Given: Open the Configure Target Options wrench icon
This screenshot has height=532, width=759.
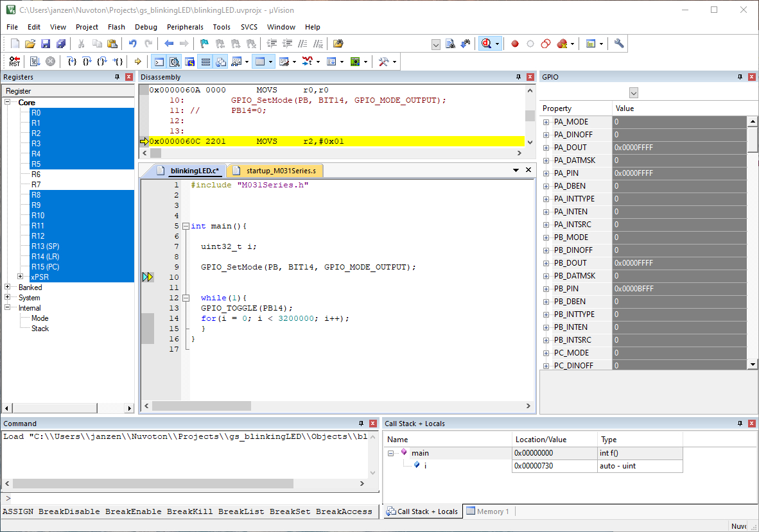Looking at the screenshot, I should [618, 44].
